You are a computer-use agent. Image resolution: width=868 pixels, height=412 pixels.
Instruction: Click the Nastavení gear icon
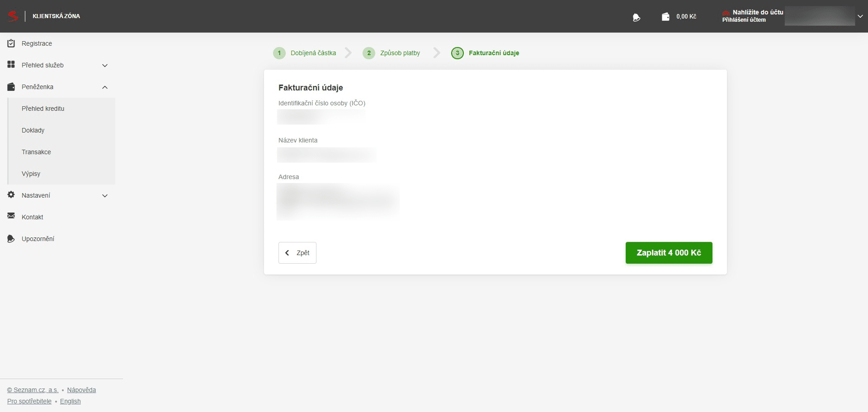(11, 195)
